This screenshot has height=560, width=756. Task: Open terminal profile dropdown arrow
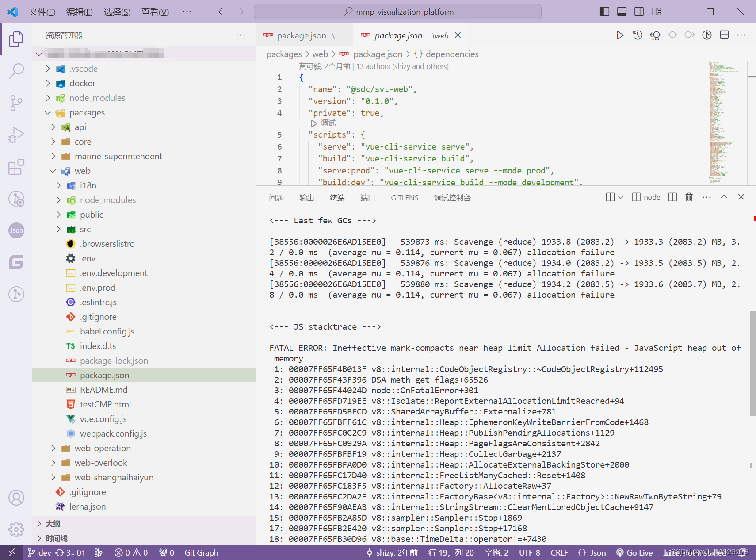click(x=620, y=197)
